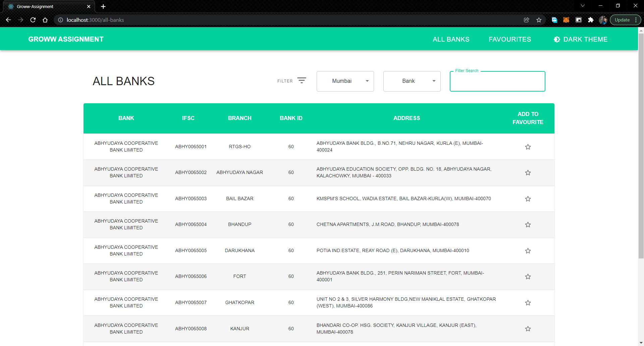644x346 pixels.
Task: Open the MetaMask extension icon
Action: point(566,20)
